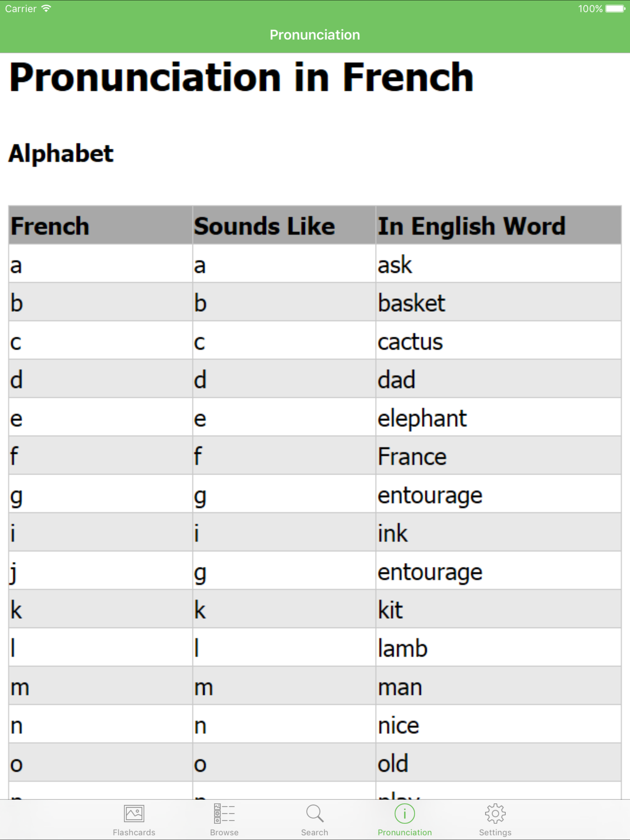This screenshot has width=630, height=840.
Task: Tap the French letter 'j' cell
Action: click(14, 572)
